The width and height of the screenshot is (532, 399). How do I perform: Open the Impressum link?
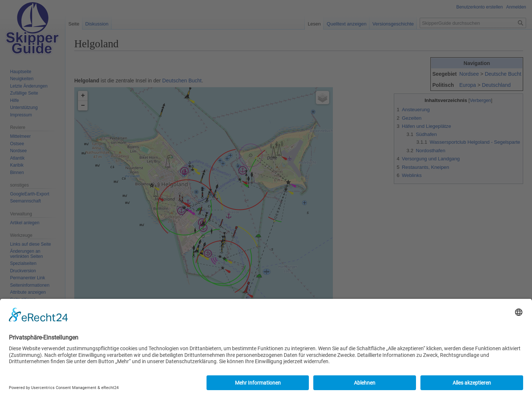click(x=21, y=115)
